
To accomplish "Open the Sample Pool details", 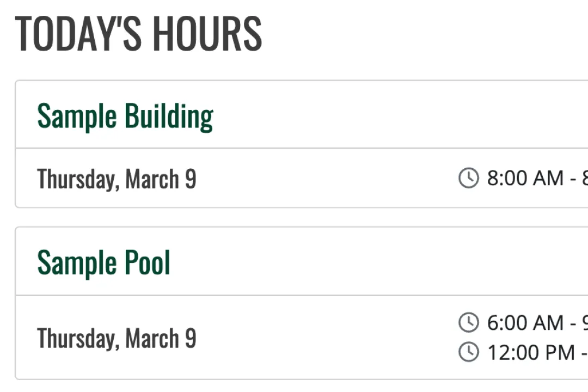I will click(x=103, y=262).
